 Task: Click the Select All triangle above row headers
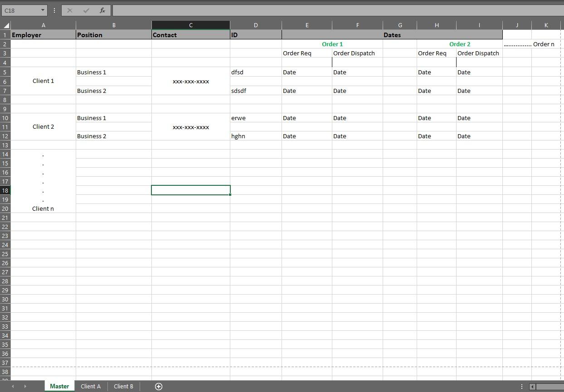pyautogui.click(x=5, y=25)
